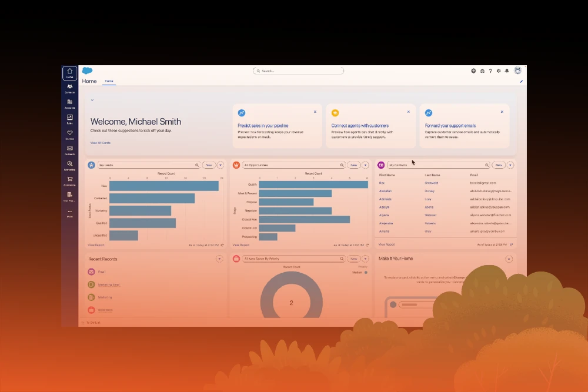Image resolution: width=588 pixels, height=392 pixels.
Task: Click the My Contacts card icon
Action: pyautogui.click(x=381, y=165)
